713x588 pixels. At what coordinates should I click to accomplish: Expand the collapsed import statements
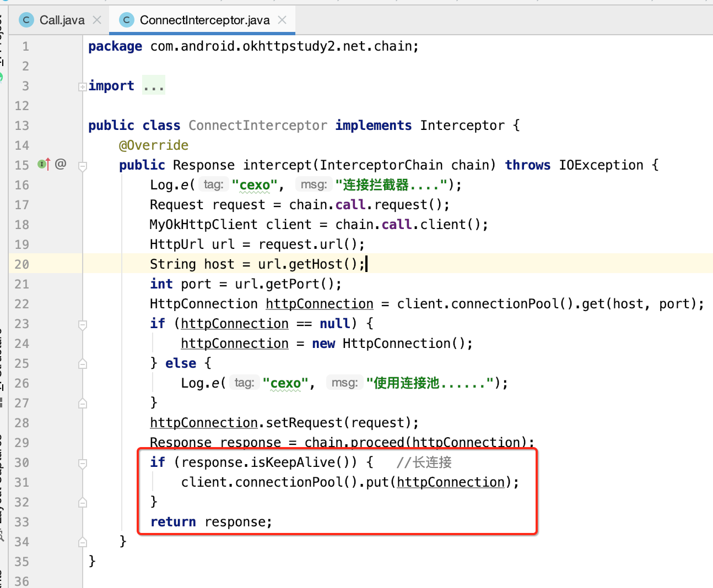pyautogui.click(x=82, y=86)
